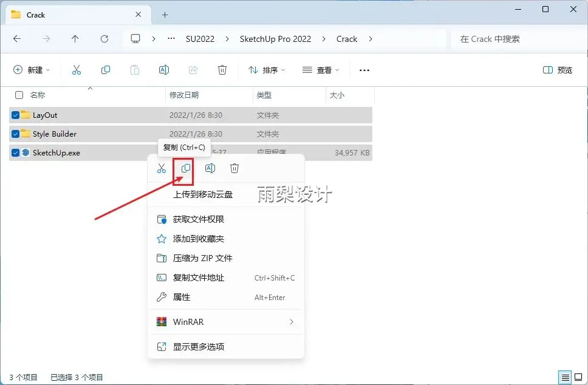Uncheck the LayOut folder checkbox

15,115
